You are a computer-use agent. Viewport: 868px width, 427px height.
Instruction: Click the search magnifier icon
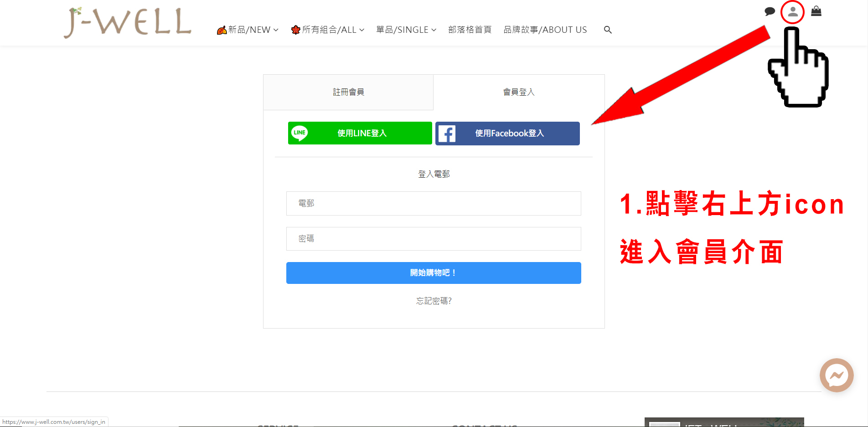tap(608, 30)
